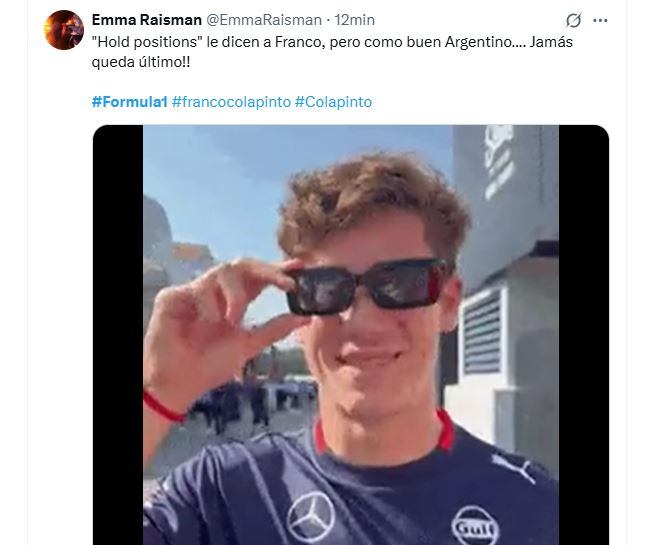Click the display name Emma Raisman

(146, 20)
